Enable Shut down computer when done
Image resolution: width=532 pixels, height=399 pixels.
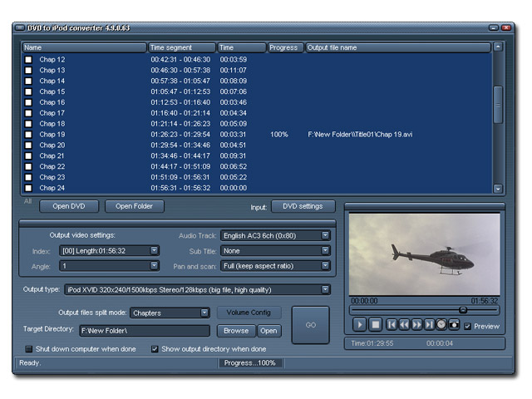29,349
